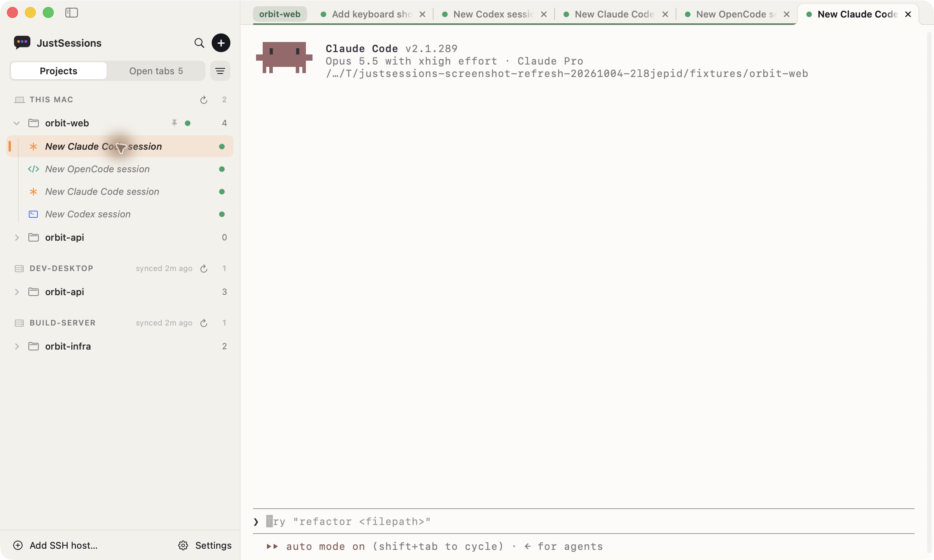Click the BUILD-SERVER host header
Screen dimensions: 934x560
[x=63, y=323]
